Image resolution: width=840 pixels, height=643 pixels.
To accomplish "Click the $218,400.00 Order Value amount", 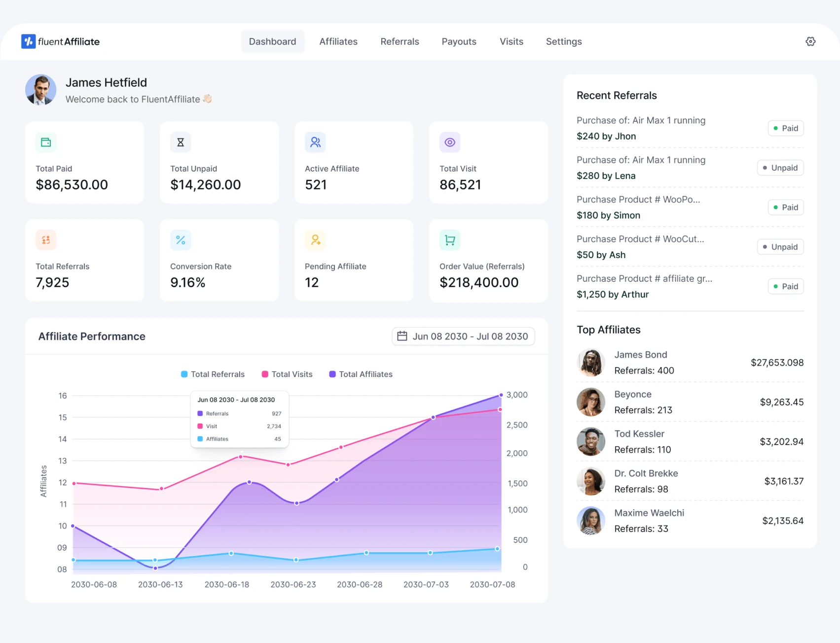I will (x=479, y=282).
